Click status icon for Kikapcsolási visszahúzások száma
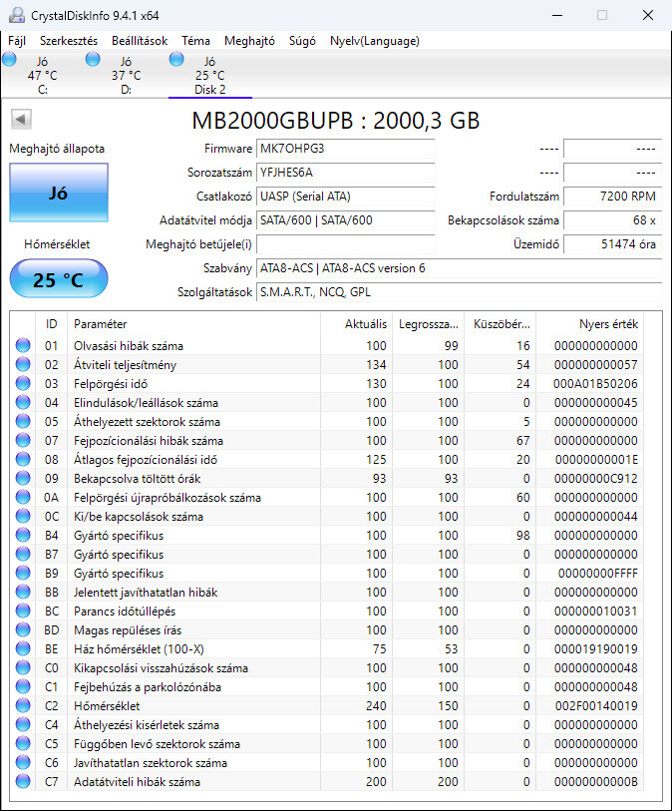This screenshot has width=672, height=811. coord(23,667)
